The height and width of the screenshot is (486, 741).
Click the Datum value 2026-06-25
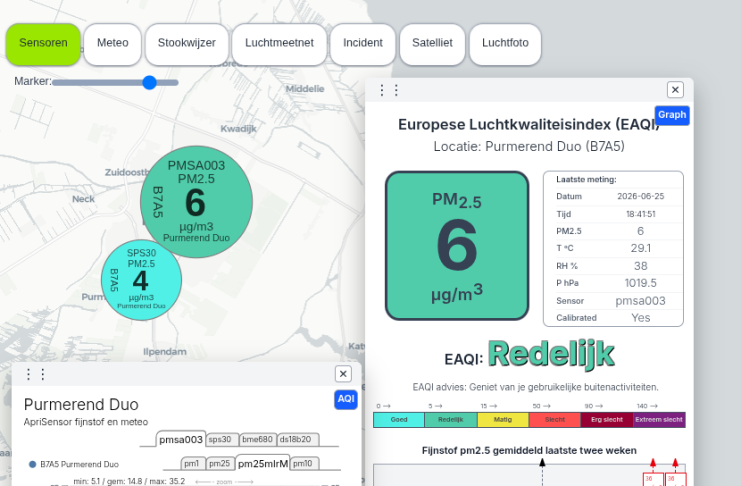(x=640, y=196)
